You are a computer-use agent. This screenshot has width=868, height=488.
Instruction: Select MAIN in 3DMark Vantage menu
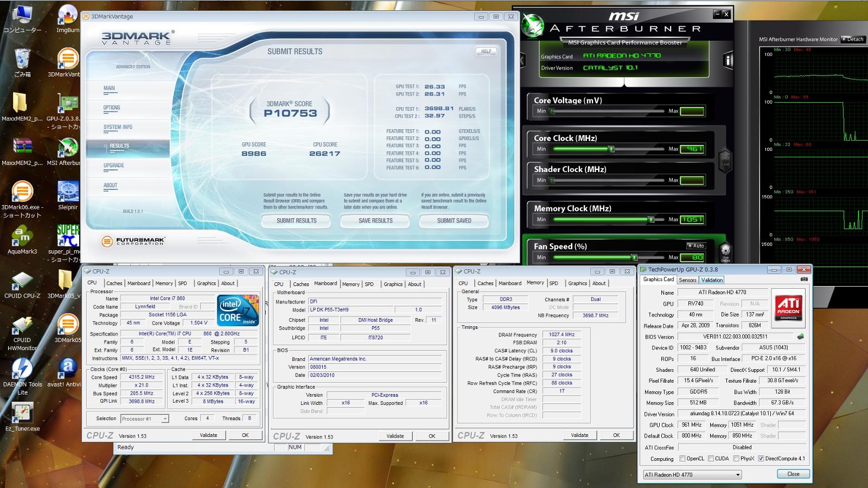pos(109,88)
